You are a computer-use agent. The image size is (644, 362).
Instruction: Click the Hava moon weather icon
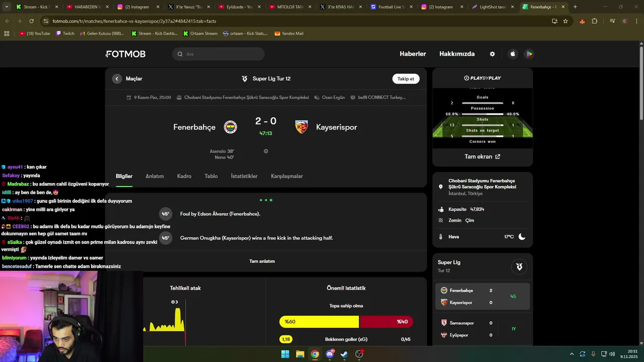522,237
